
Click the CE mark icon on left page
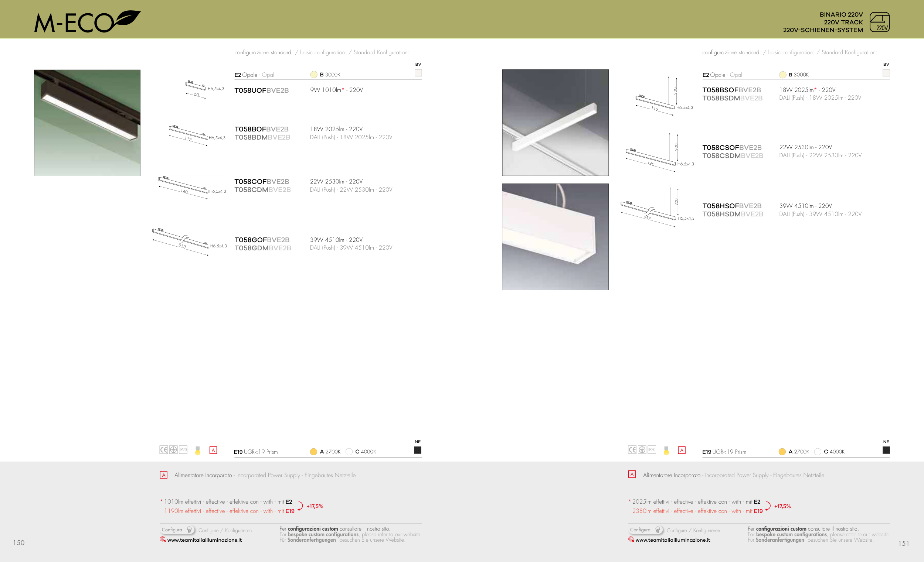(x=163, y=450)
